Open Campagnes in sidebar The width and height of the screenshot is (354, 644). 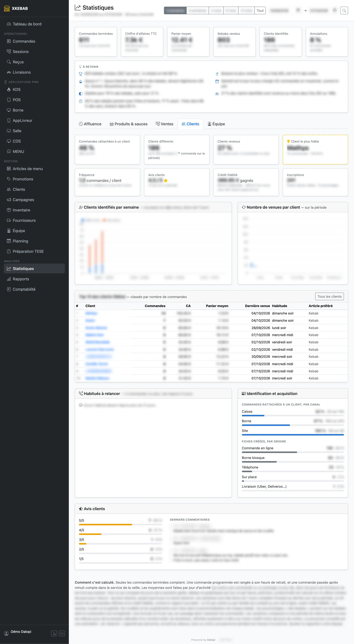(34, 200)
